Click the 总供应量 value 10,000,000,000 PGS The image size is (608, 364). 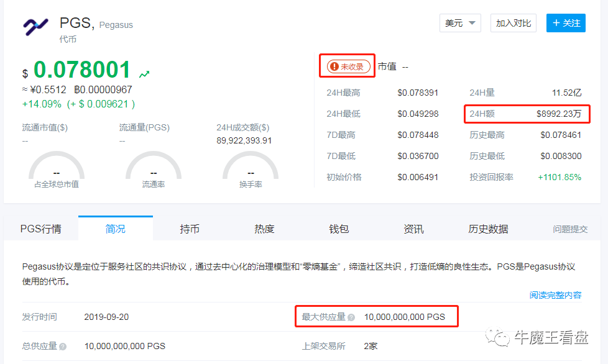pos(125,346)
